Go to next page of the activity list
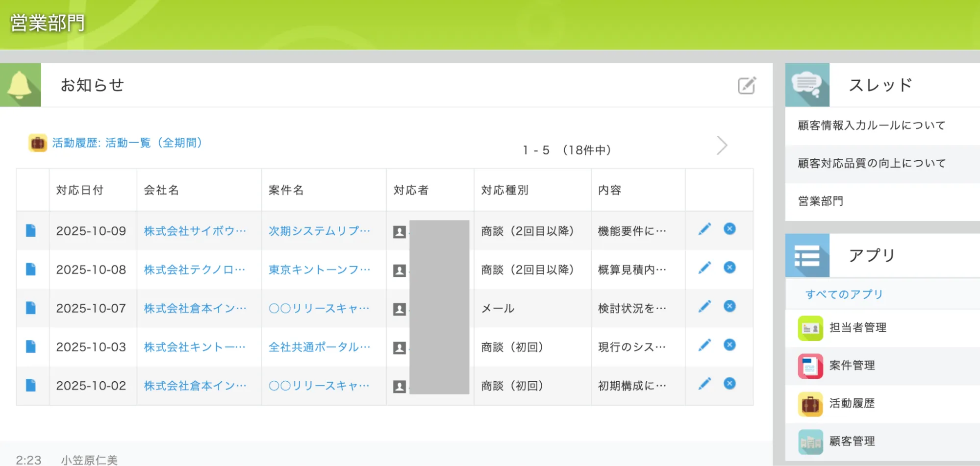980x466 pixels. click(x=722, y=146)
